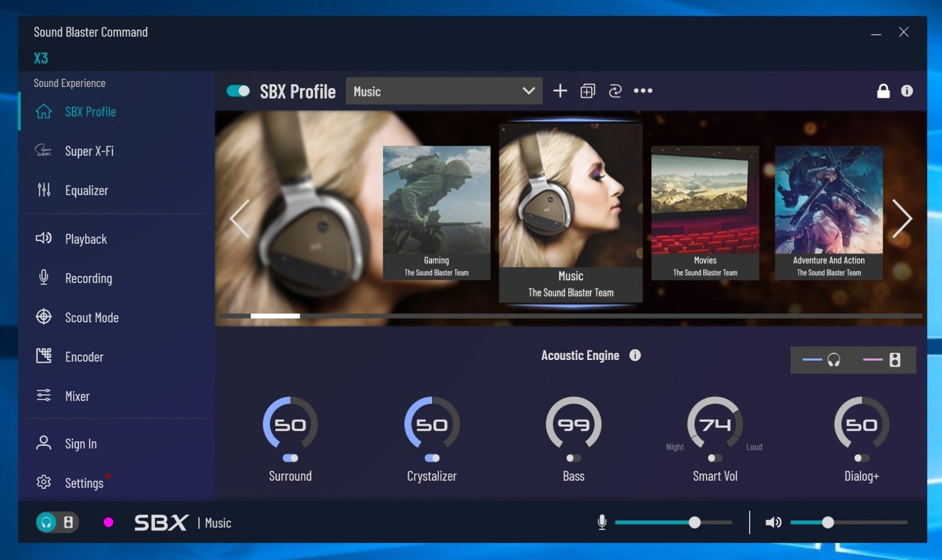Image resolution: width=942 pixels, height=560 pixels.
Task: Mute the microphone in bottom bar
Action: click(x=602, y=522)
